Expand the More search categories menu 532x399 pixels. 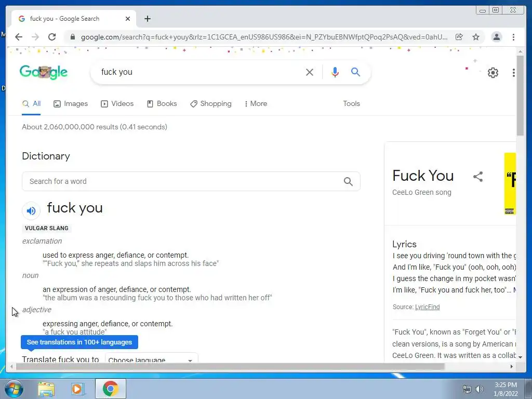(256, 104)
